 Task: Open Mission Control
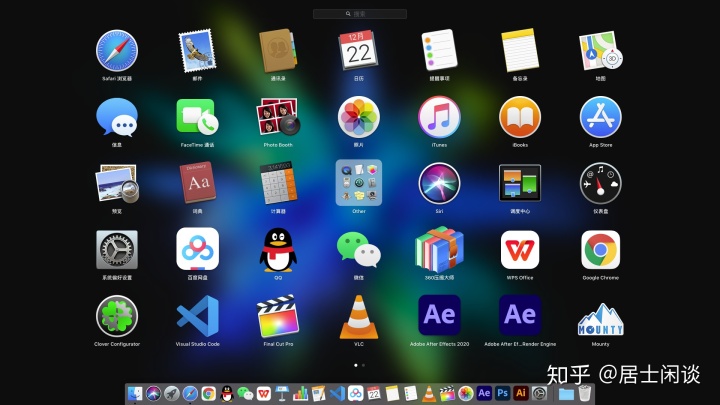520,183
